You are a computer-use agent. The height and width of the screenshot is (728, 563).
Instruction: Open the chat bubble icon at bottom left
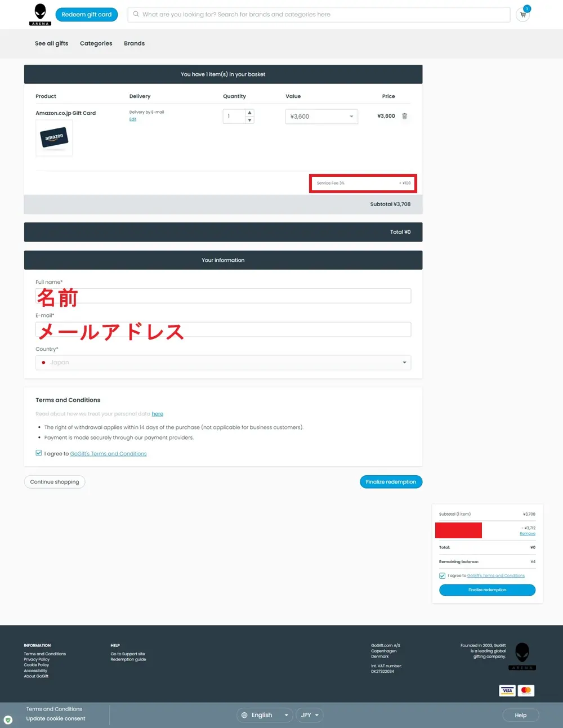[7, 720]
